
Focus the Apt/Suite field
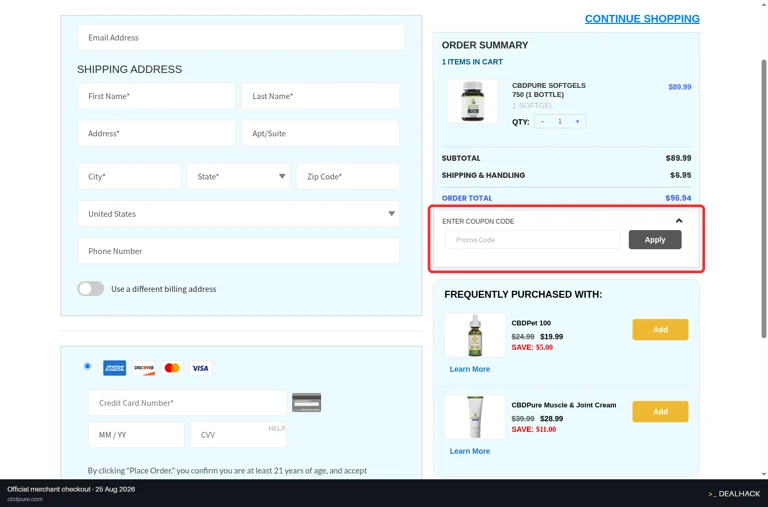click(320, 133)
